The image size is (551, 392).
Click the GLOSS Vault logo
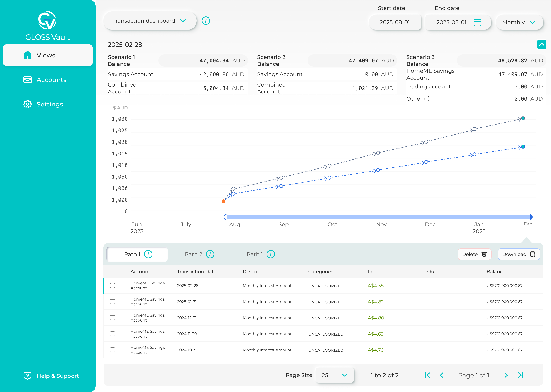tap(47, 26)
